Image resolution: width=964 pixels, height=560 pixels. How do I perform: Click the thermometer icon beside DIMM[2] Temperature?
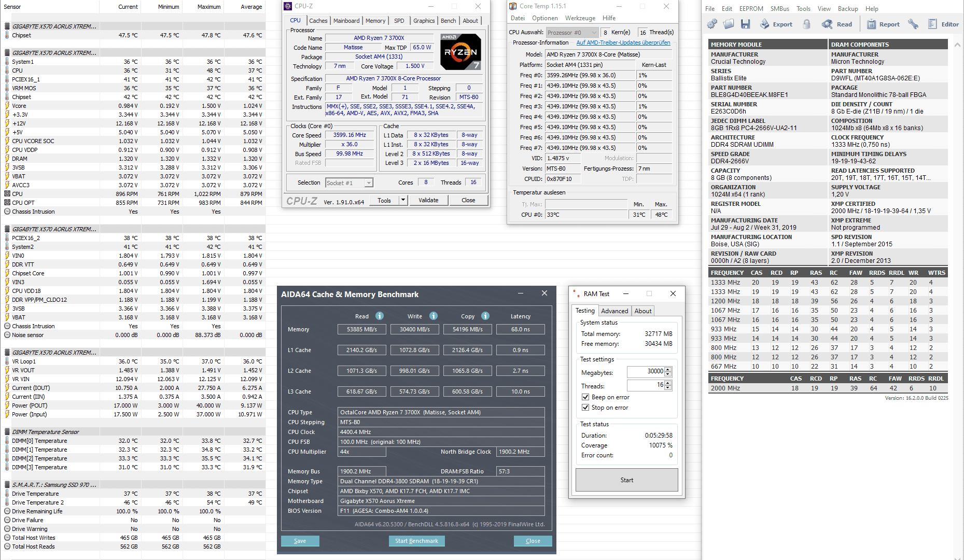[7, 458]
